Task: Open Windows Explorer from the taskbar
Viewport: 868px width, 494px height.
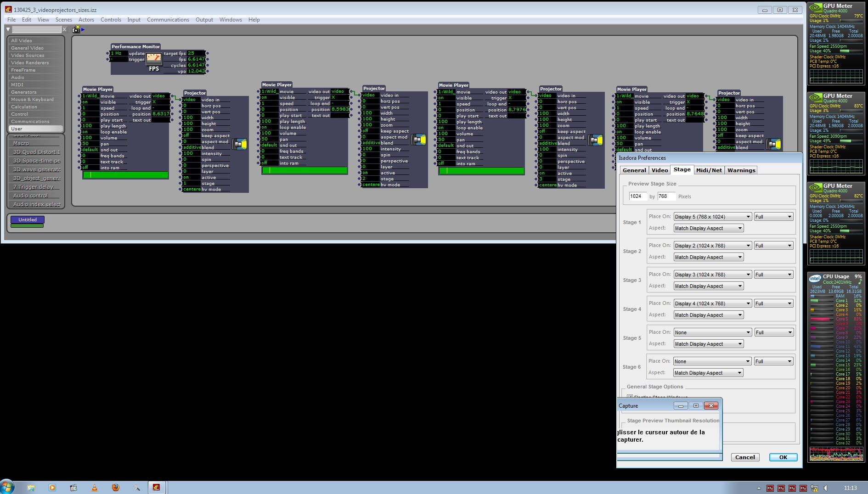Action: point(31,488)
